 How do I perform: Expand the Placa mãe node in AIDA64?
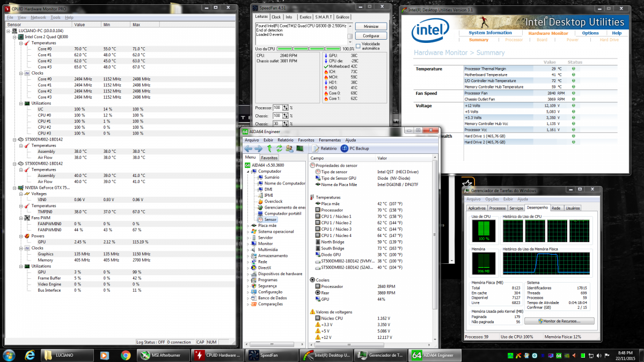(x=248, y=225)
